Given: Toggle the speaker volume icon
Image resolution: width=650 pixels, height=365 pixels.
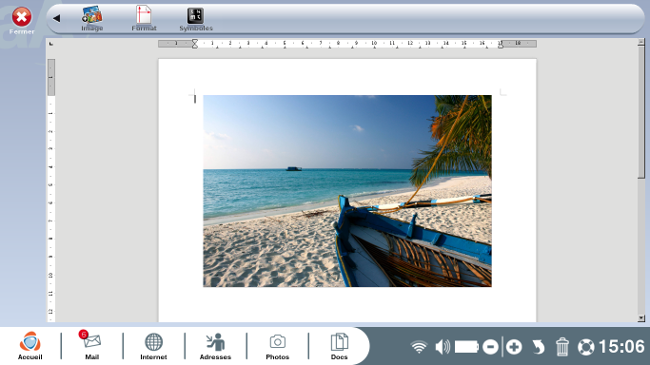Looking at the screenshot, I should (442, 347).
